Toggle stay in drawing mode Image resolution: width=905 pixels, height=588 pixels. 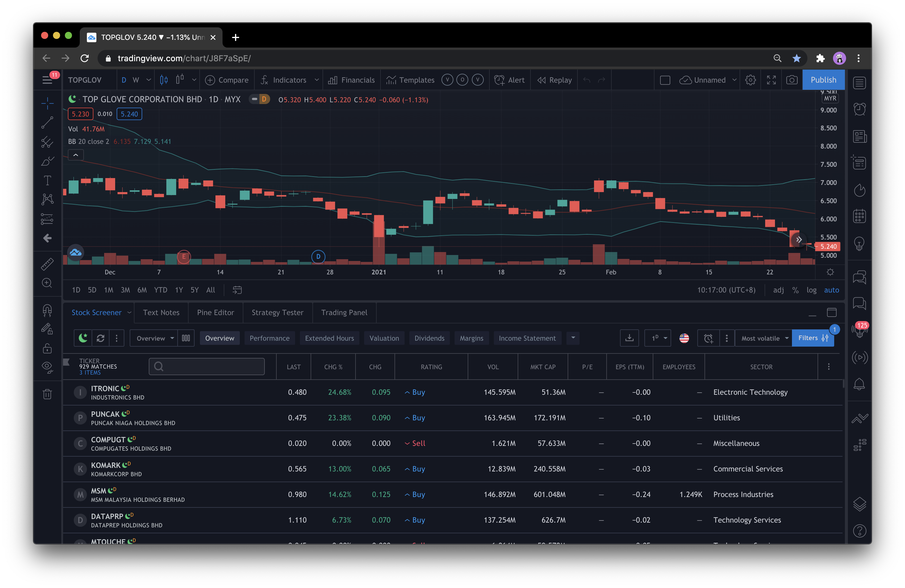click(x=47, y=329)
